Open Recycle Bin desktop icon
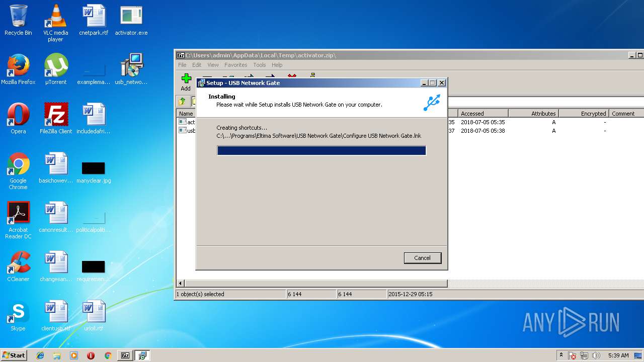This screenshot has height=362, width=644. tap(18, 21)
